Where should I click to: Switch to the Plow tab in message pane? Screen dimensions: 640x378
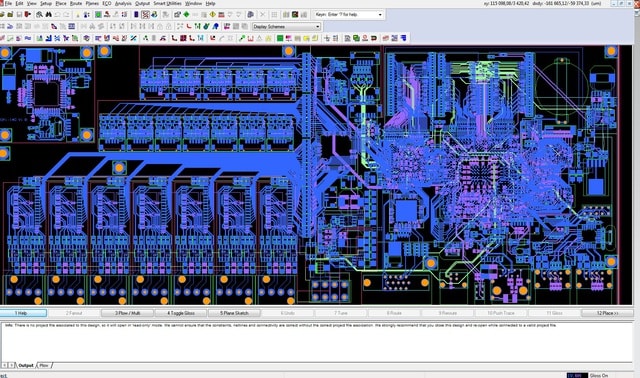click(44, 365)
